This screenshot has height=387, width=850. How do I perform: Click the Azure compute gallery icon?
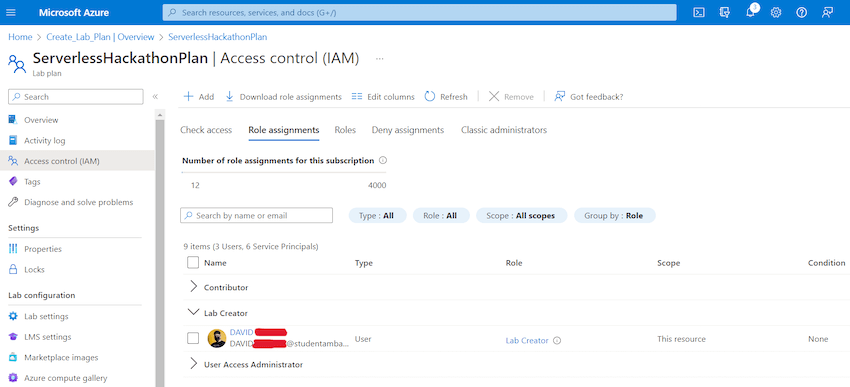coord(13,378)
